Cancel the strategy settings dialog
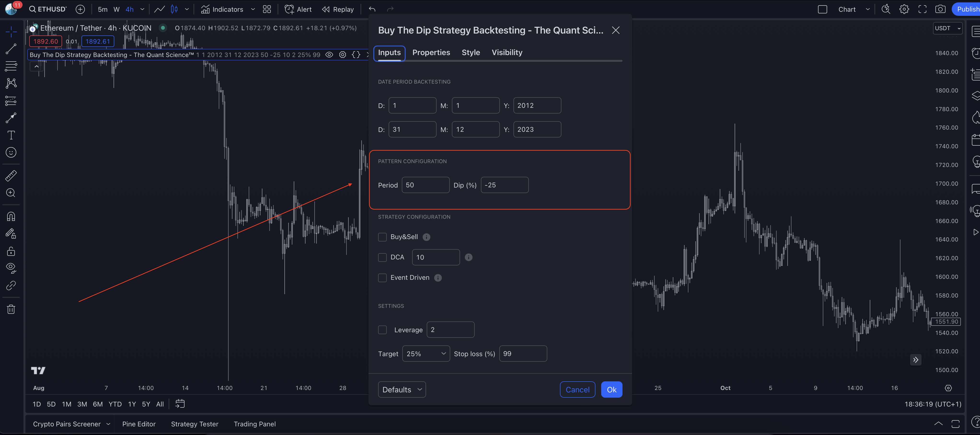The image size is (980, 435). click(x=577, y=389)
